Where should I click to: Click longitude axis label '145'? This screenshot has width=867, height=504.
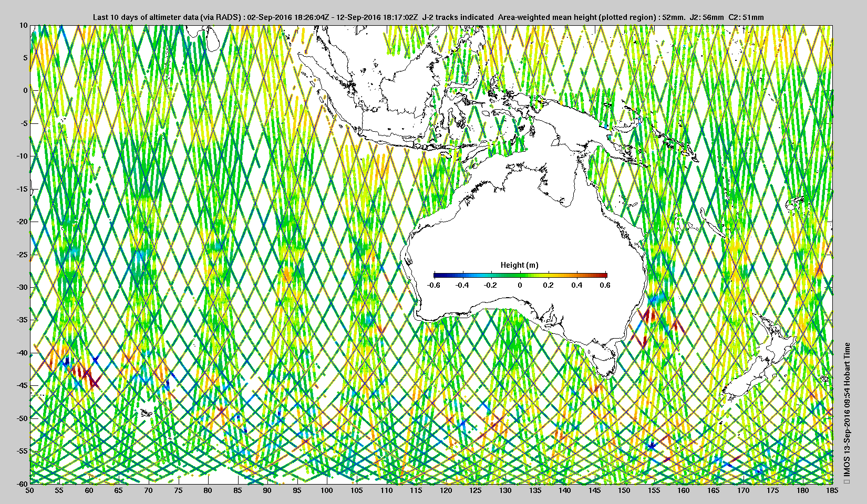595,490
